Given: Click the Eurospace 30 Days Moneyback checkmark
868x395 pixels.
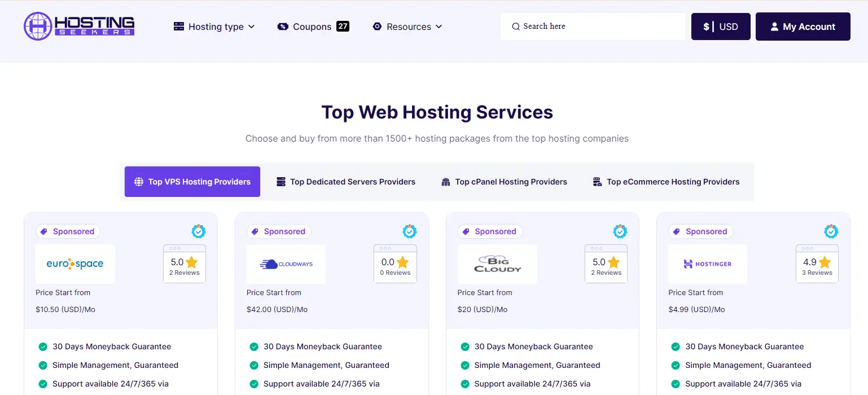Looking at the screenshot, I should [x=43, y=346].
